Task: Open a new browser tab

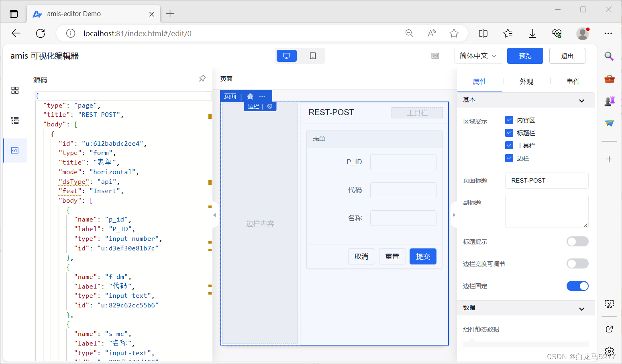Action: 170,14
